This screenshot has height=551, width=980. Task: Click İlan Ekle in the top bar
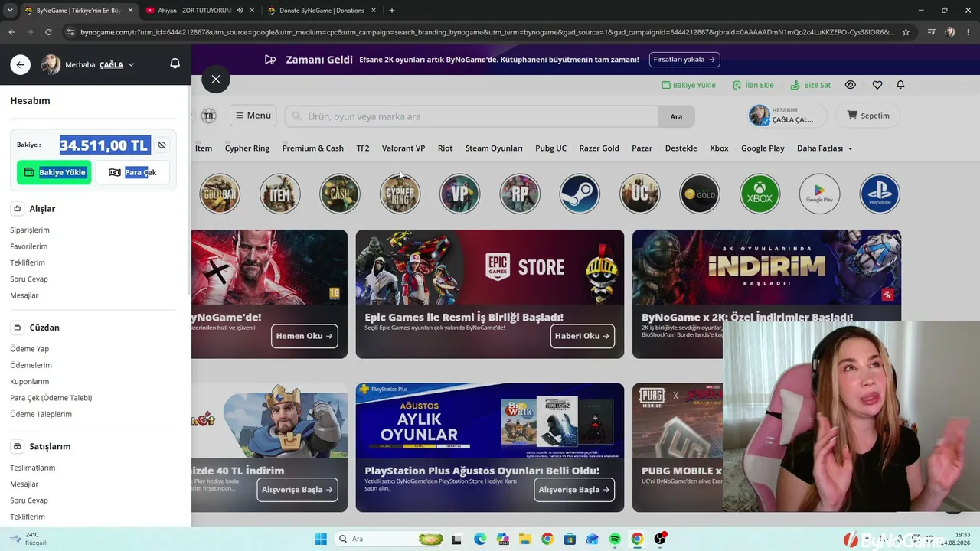pos(753,85)
